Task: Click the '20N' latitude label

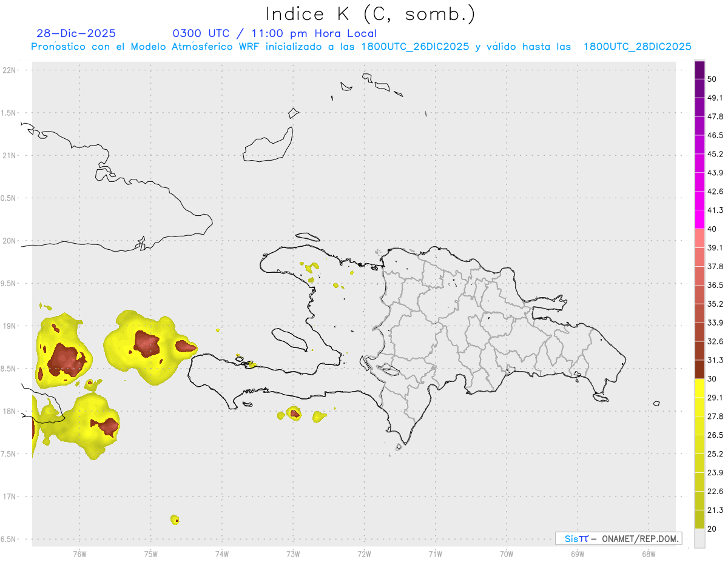Action: (x=9, y=241)
